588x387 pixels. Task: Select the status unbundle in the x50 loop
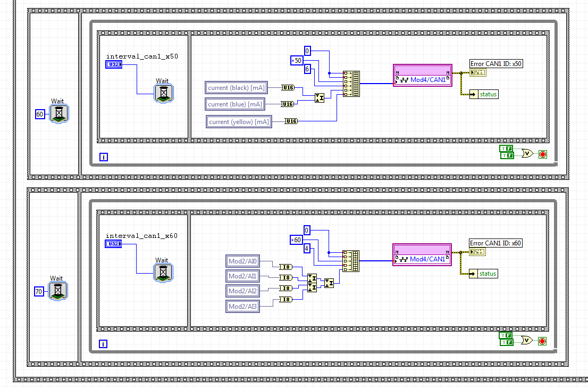[484, 94]
